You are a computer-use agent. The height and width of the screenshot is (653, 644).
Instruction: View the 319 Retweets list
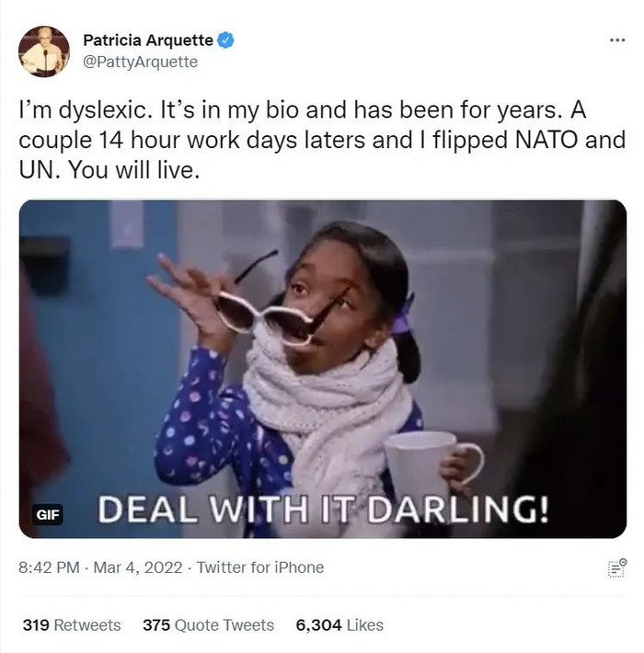(x=72, y=625)
